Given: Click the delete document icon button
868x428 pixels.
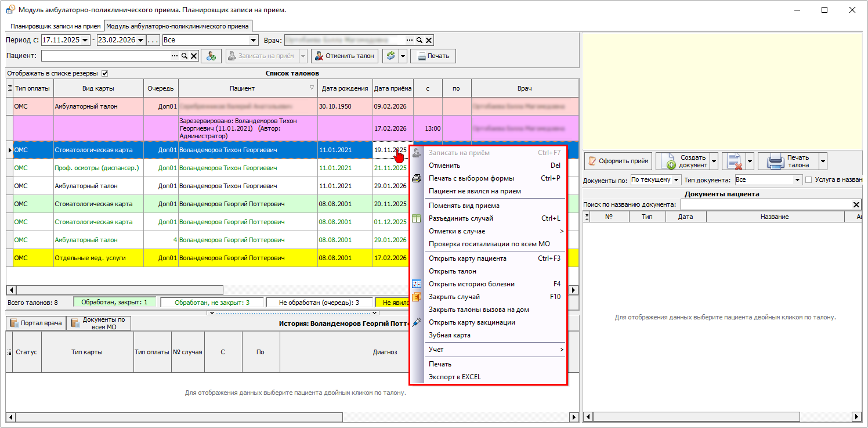Looking at the screenshot, I should (734, 161).
